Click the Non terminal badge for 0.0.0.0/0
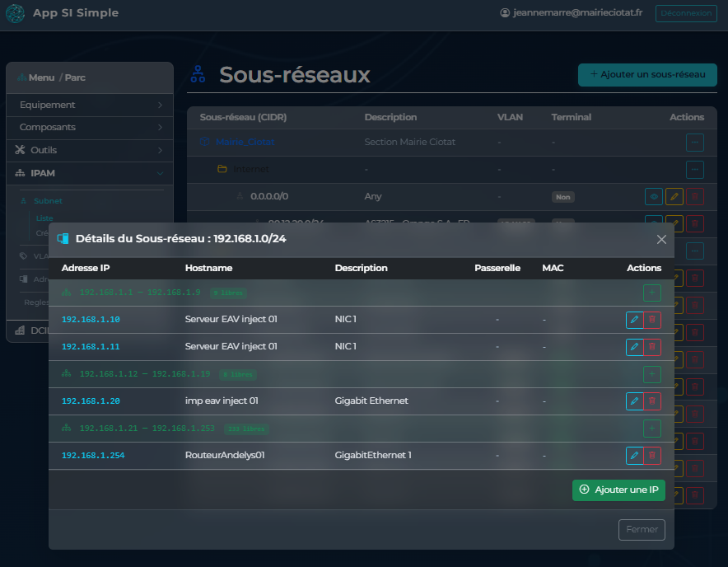Screen dimensions: 728x567 [x=562, y=197]
